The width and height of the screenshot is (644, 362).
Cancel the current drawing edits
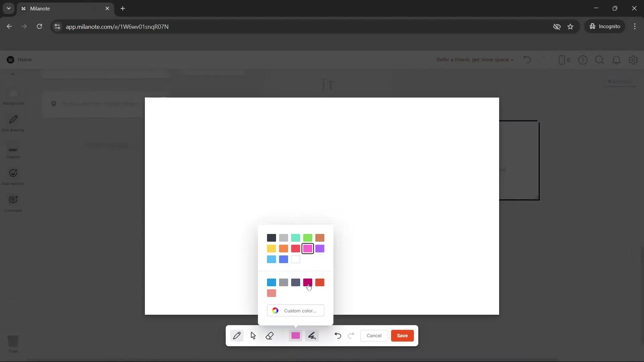pos(374,336)
